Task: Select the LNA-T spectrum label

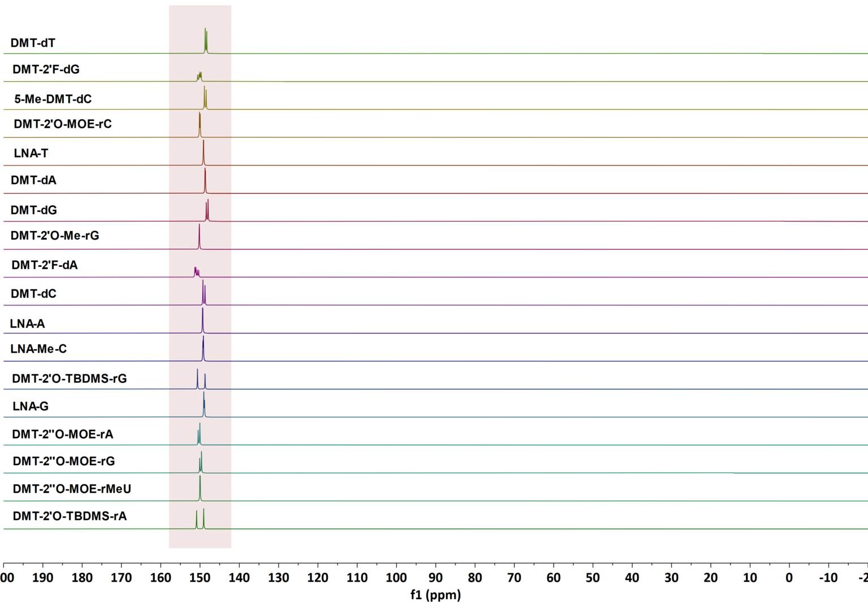Action: click(30, 153)
